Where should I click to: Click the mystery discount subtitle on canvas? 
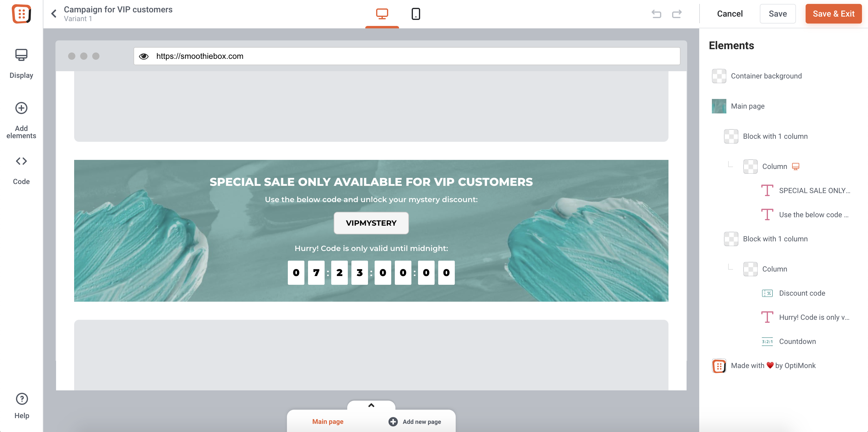pos(371,200)
